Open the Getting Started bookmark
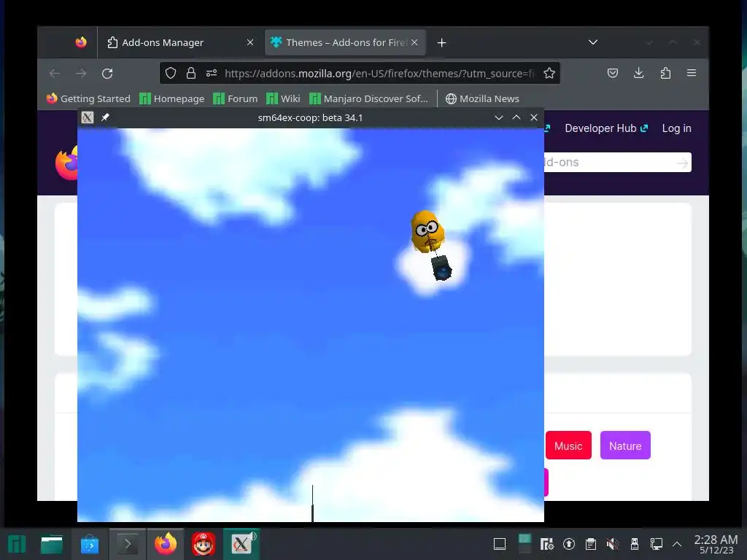747x560 pixels. (x=88, y=98)
